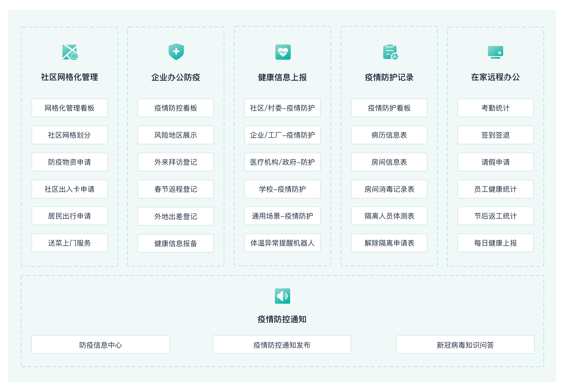Open 签到签退 item

tap(495, 135)
